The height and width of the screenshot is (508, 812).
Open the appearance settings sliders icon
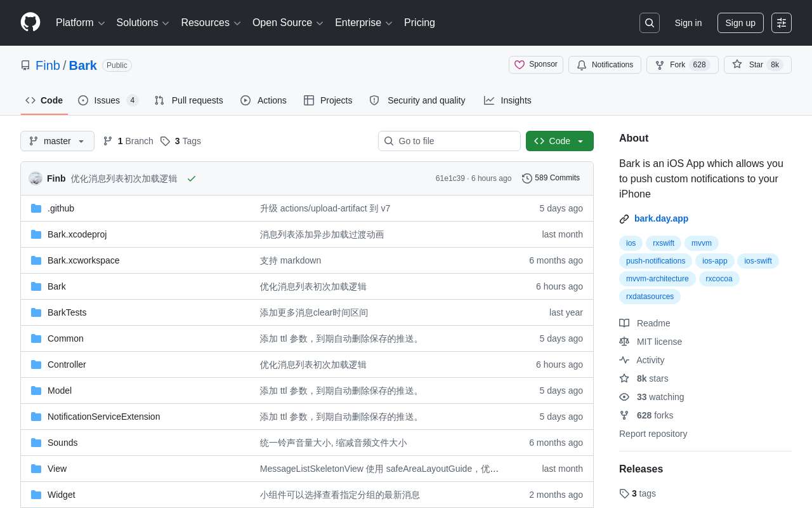click(x=782, y=23)
